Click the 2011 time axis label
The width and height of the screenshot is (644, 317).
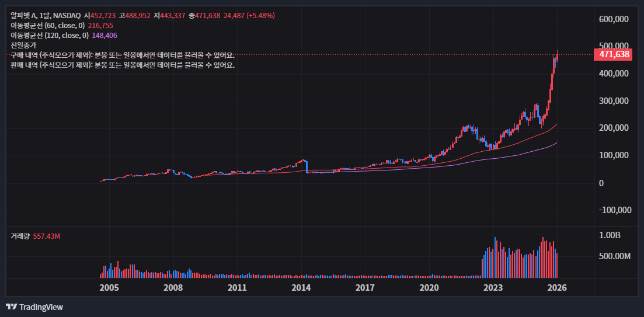237,287
